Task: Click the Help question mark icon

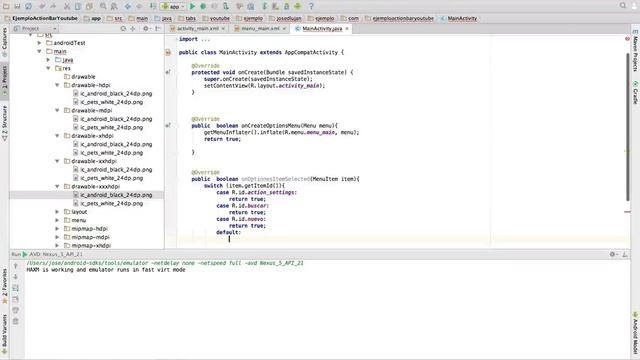Action: pyautogui.click(x=311, y=6)
